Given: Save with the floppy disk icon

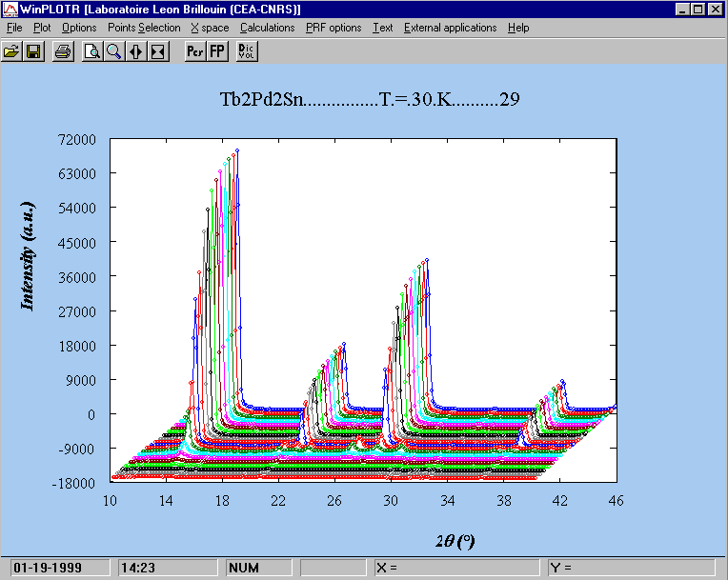Looking at the screenshot, I should coord(33,51).
